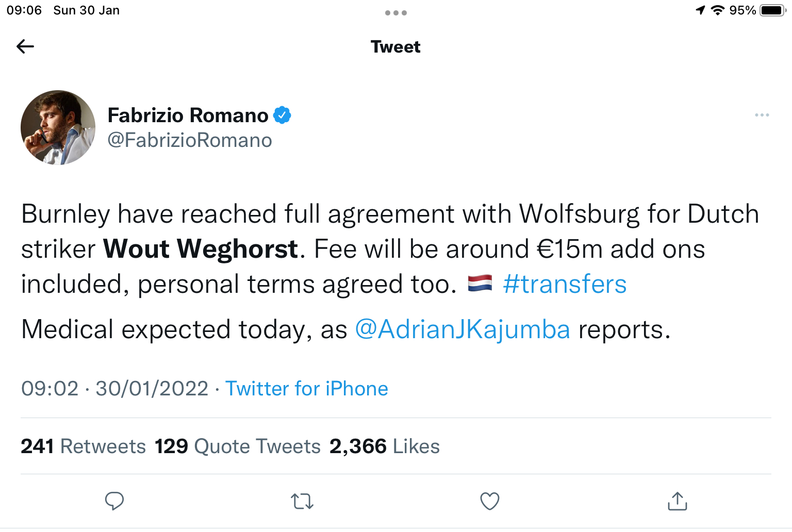
Task: Tap the share icon
Action: 678,501
